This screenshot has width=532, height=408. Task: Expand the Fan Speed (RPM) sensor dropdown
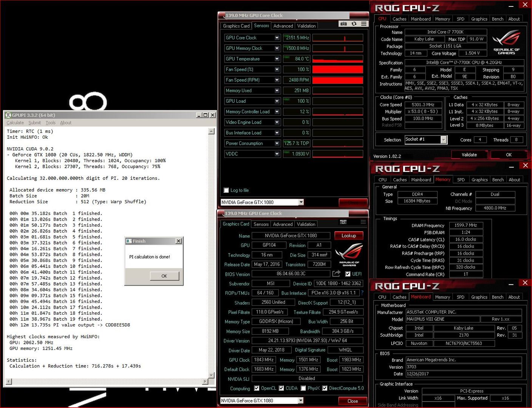pos(277,80)
